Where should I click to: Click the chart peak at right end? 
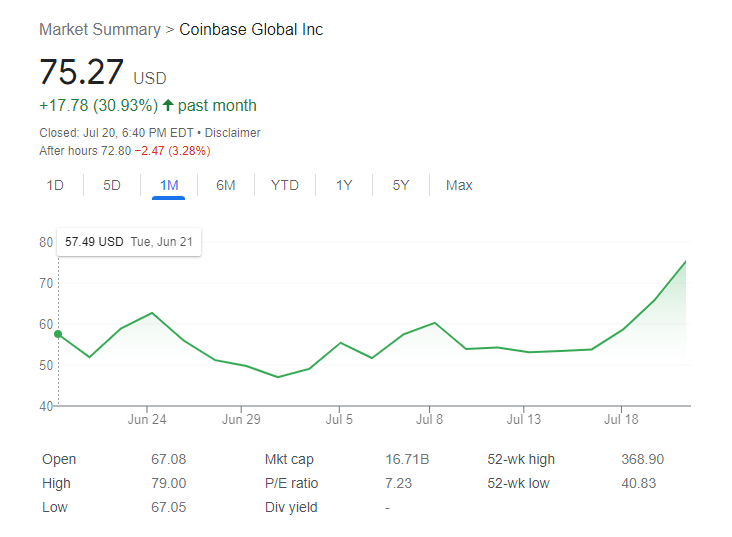tap(685, 262)
